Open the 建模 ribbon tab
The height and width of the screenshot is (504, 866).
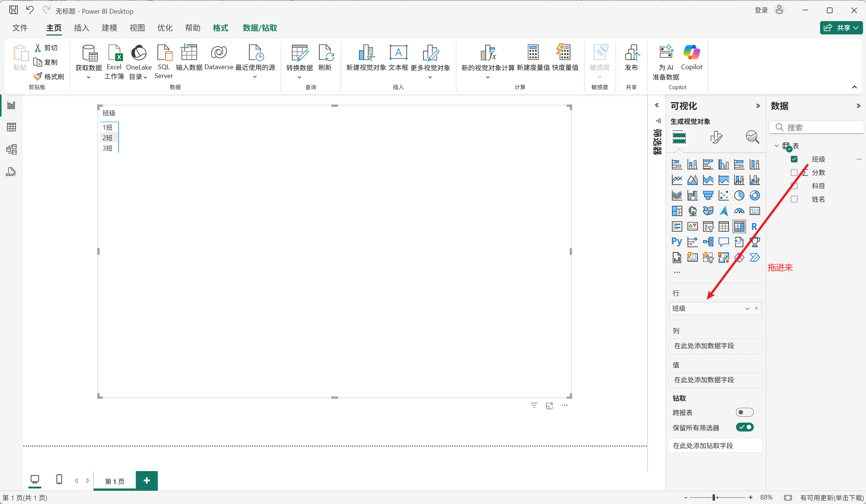(x=109, y=28)
